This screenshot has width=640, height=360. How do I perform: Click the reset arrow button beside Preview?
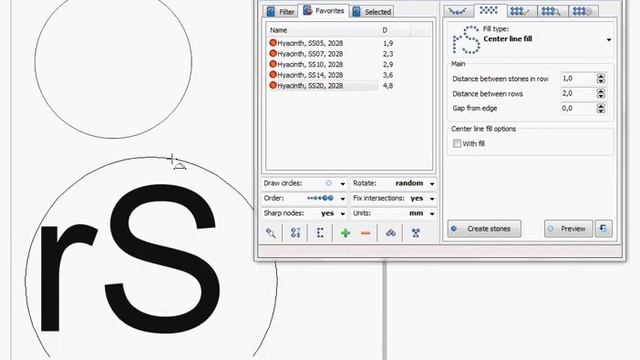pyautogui.click(x=604, y=229)
